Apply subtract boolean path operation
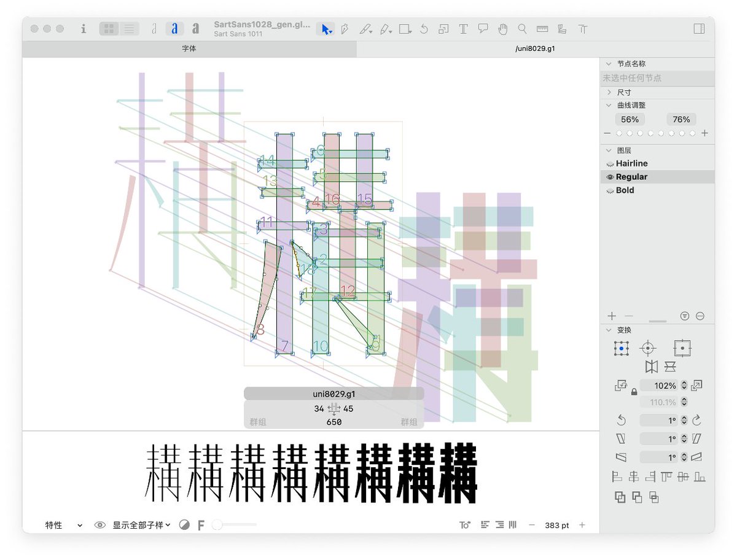 (x=637, y=497)
